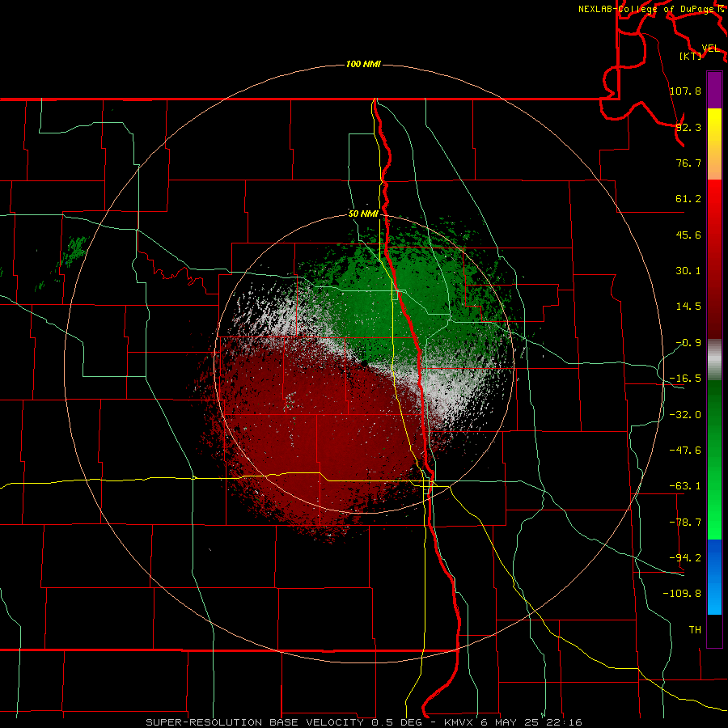Select the 30.1 scale label

click(x=688, y=271)
